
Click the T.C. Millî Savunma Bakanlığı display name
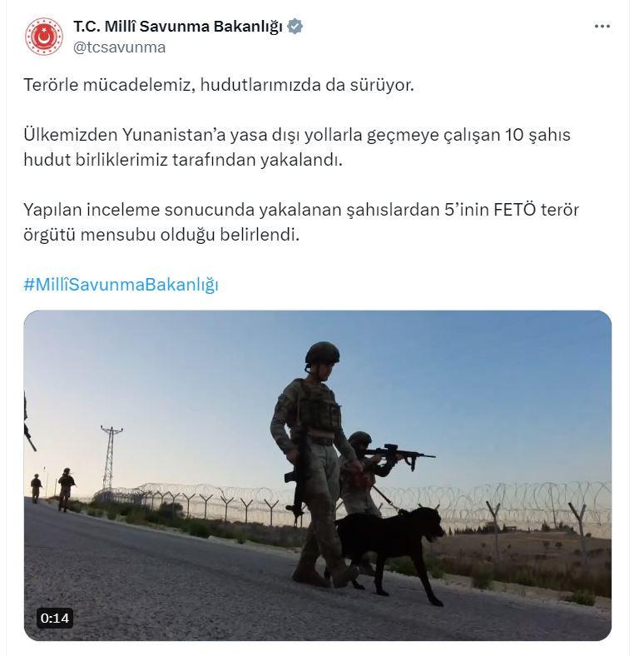178,27
